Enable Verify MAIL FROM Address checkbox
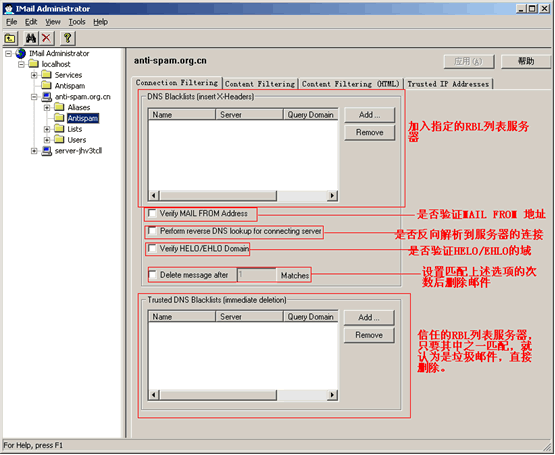This screenshot has width=555, height=455. (152, 213)
